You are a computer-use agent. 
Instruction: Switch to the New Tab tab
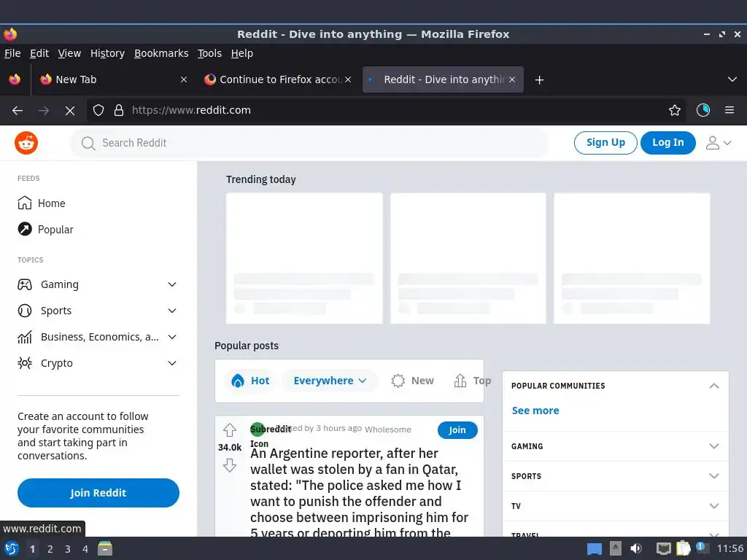pos(112,79)
